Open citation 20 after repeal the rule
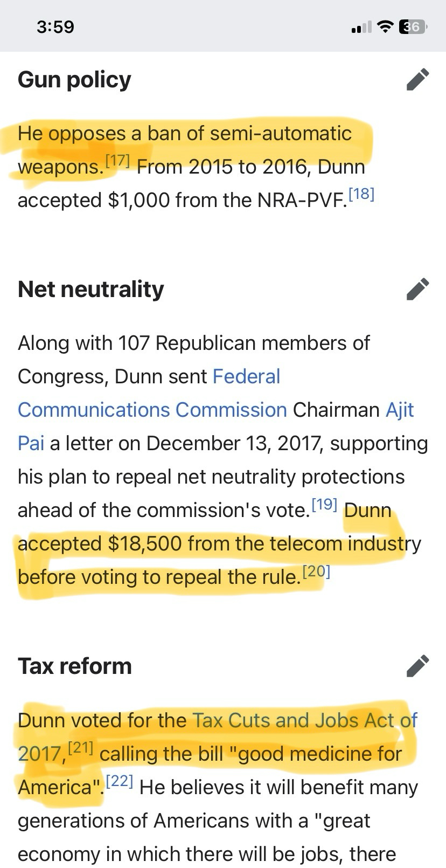 pyautogui.click(x=316, y=571)
